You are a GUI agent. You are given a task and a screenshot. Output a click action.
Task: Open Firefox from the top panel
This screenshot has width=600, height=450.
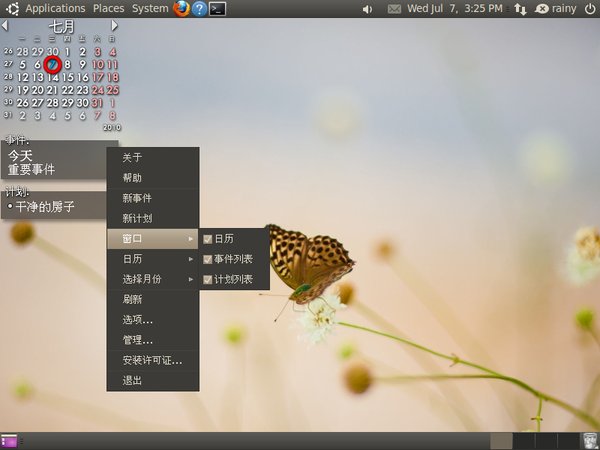point(181,8)
